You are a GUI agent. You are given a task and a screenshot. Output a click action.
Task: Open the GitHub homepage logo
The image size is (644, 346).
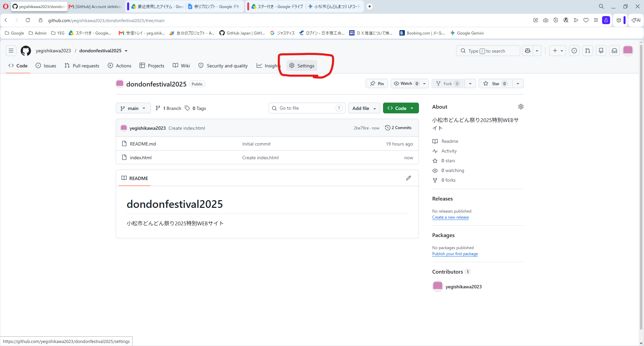tap(26, 51)
